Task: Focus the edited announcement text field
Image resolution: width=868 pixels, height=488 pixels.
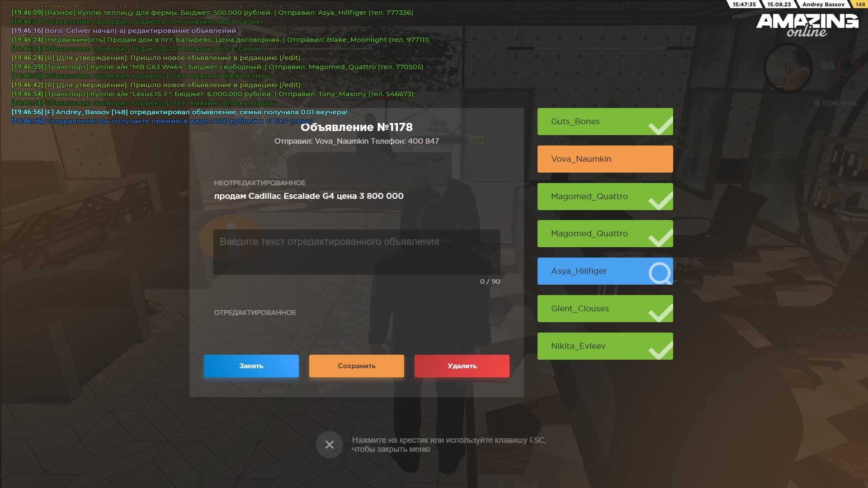Action: point(356,252)
